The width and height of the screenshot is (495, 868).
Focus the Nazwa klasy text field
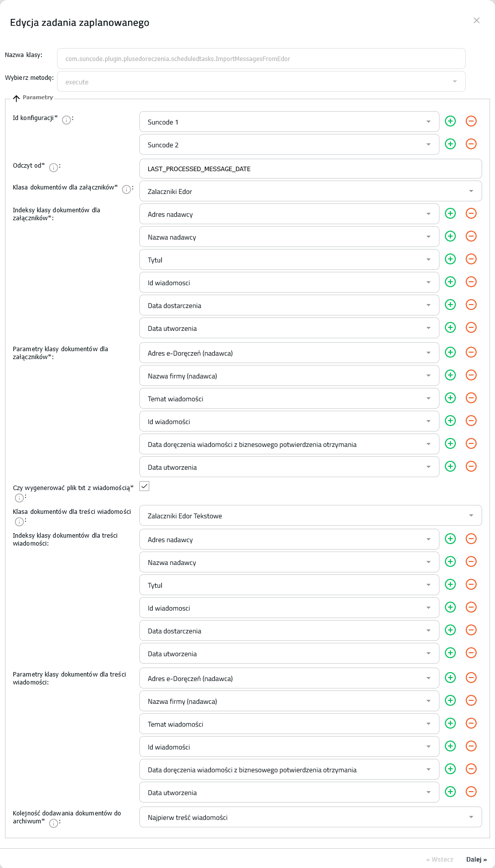click(261, 59)
